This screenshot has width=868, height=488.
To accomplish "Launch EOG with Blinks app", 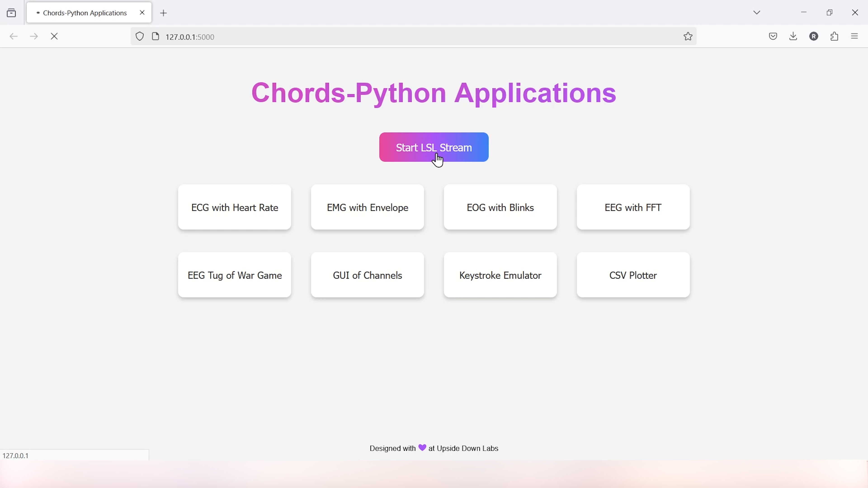I will [500, 207].
